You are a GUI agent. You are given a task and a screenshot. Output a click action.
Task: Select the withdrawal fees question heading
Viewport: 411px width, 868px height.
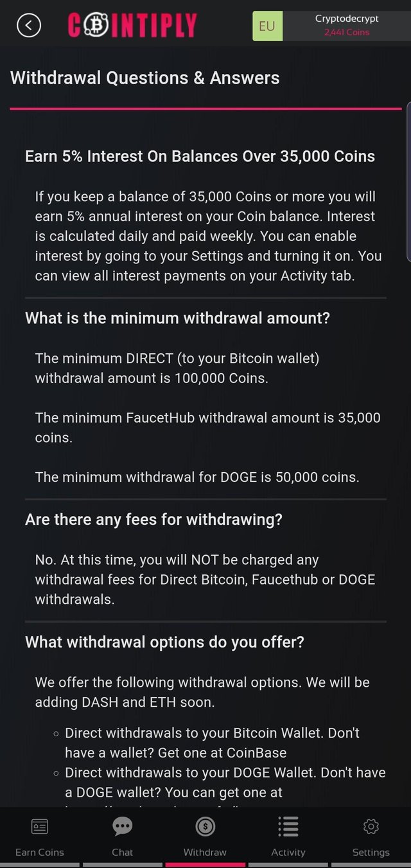153,519
